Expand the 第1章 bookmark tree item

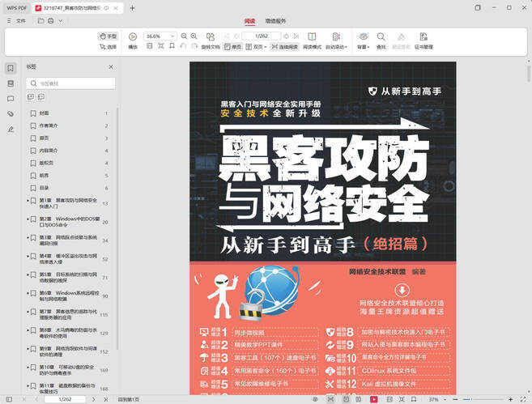point(28,202)
